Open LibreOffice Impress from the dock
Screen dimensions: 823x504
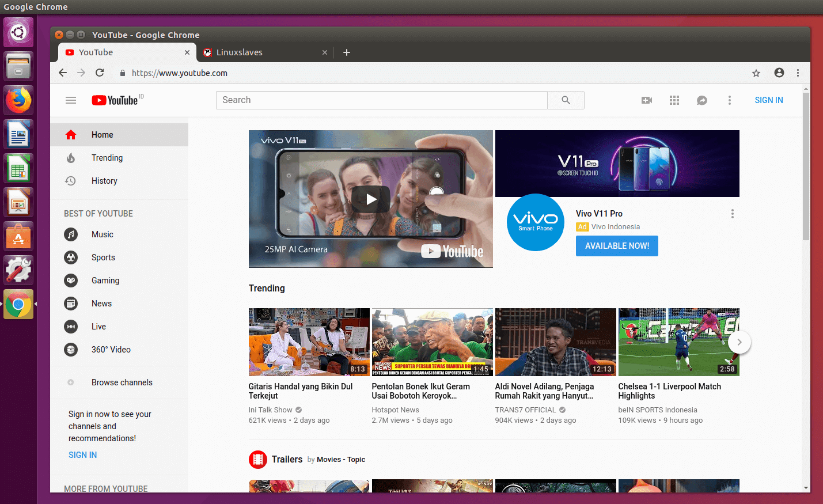(18, 203)
